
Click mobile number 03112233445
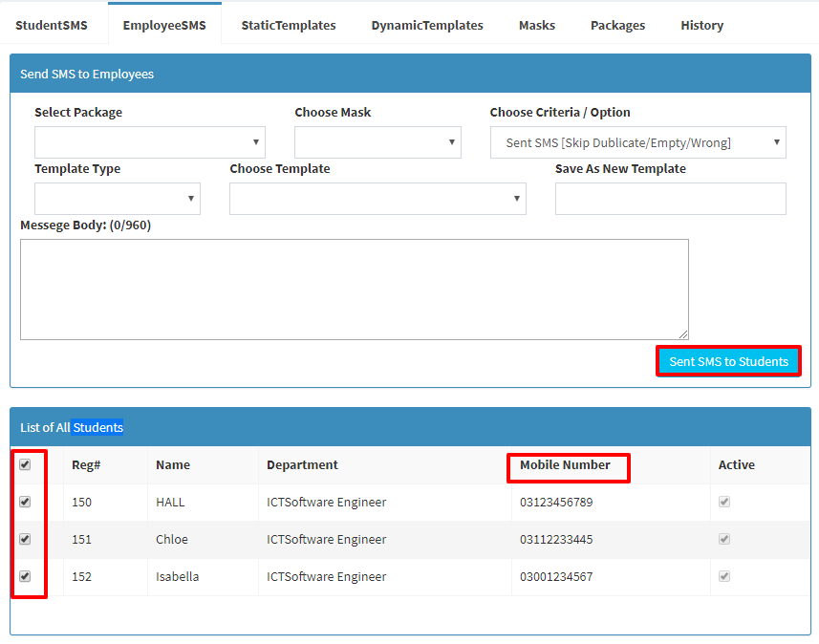click(556, 540)
